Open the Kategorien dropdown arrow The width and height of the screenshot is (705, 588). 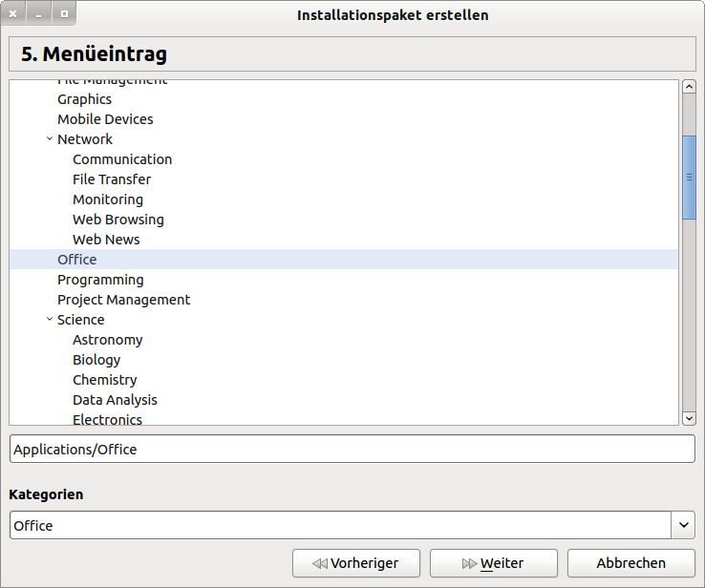(684, 525)
